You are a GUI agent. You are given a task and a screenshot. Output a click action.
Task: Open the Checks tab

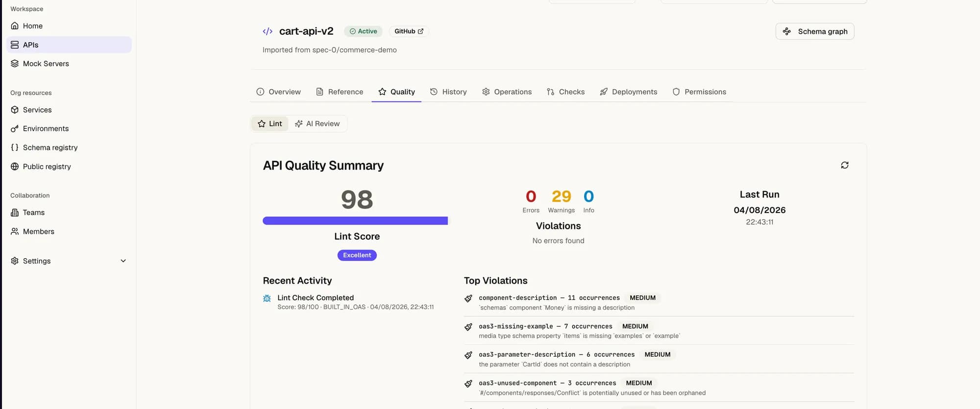click(565, 92)
